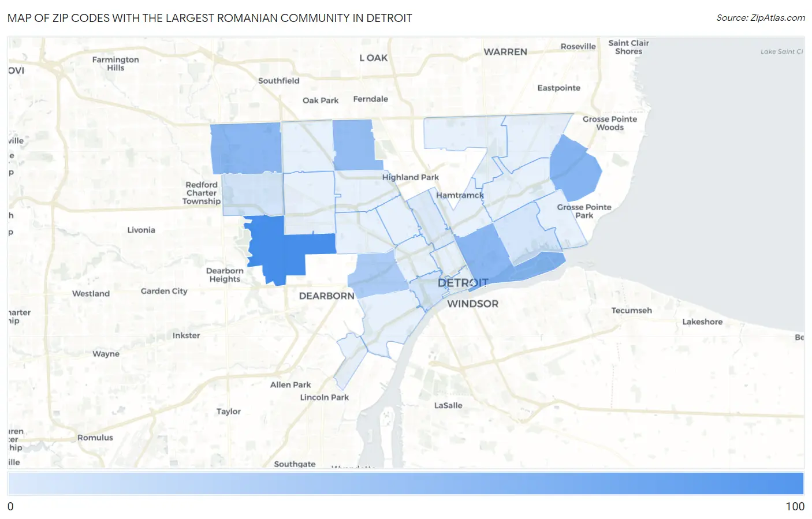Click the Grosse Pointe Woods label

(610, 124)
